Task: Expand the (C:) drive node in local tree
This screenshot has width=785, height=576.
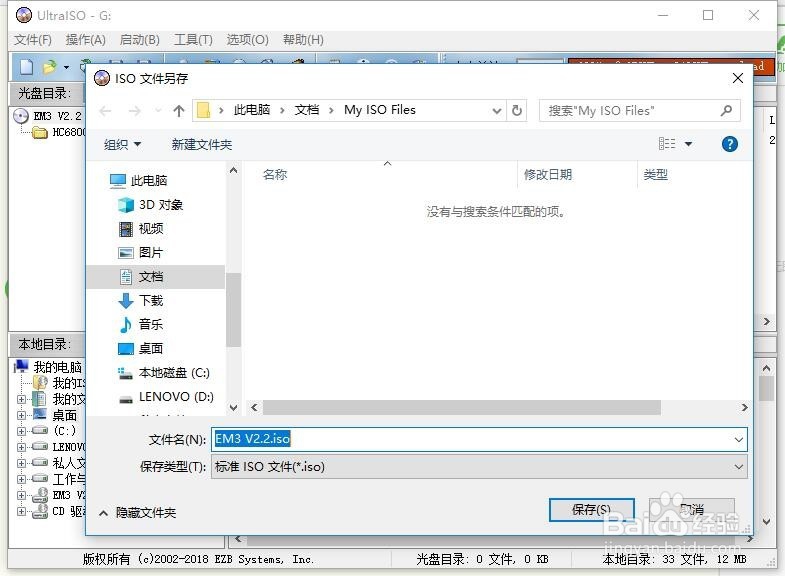Action: [21, 431]
